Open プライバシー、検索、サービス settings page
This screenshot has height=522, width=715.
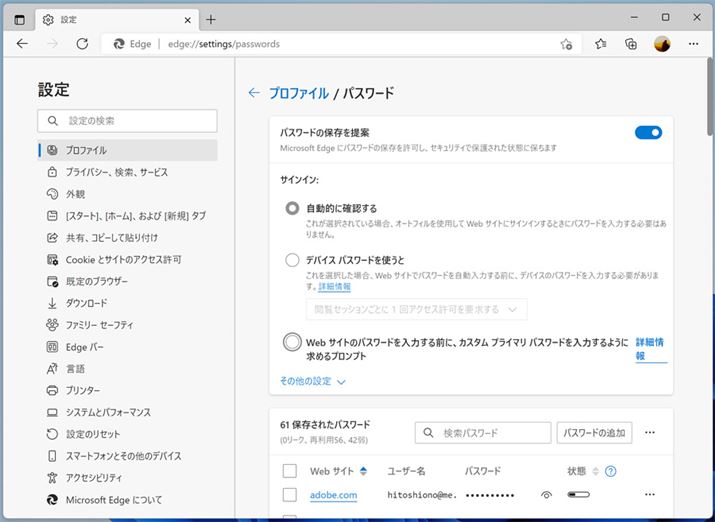[x=117, y=172]
